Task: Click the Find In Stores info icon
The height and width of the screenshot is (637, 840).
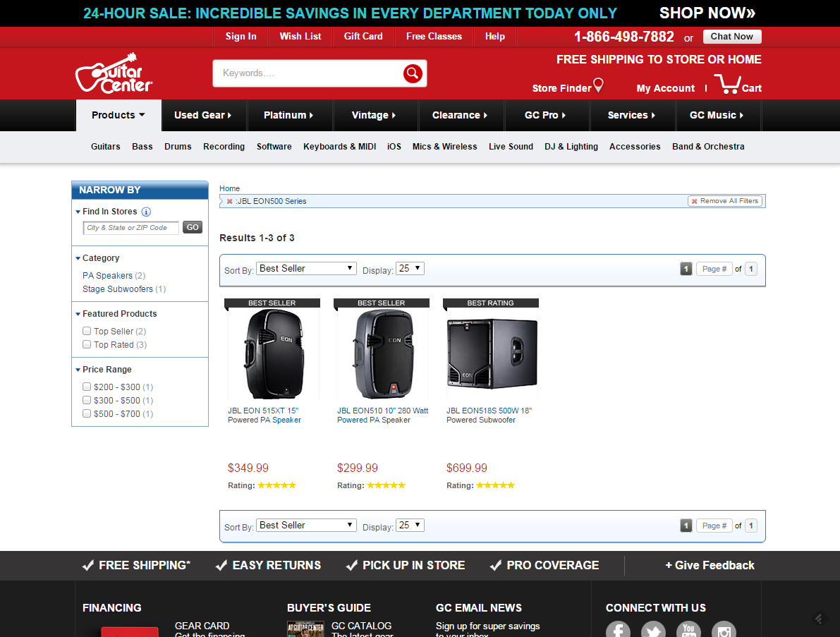Action: (146, 212)
